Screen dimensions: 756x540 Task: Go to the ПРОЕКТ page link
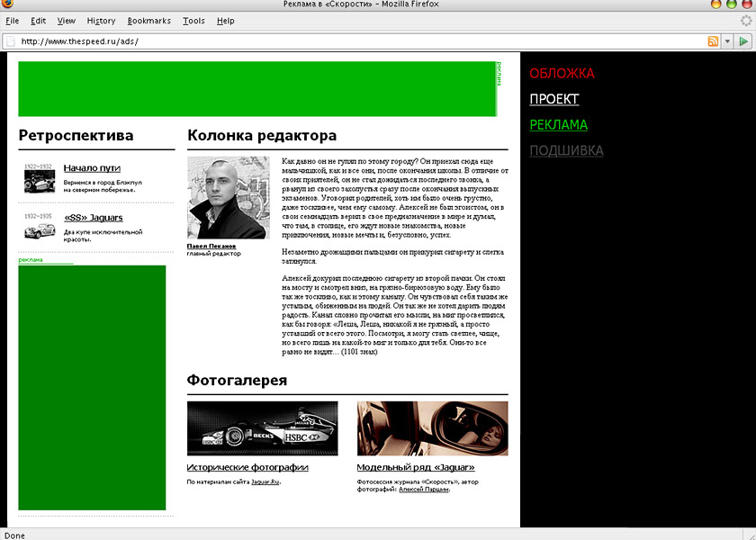coord(553,99)
